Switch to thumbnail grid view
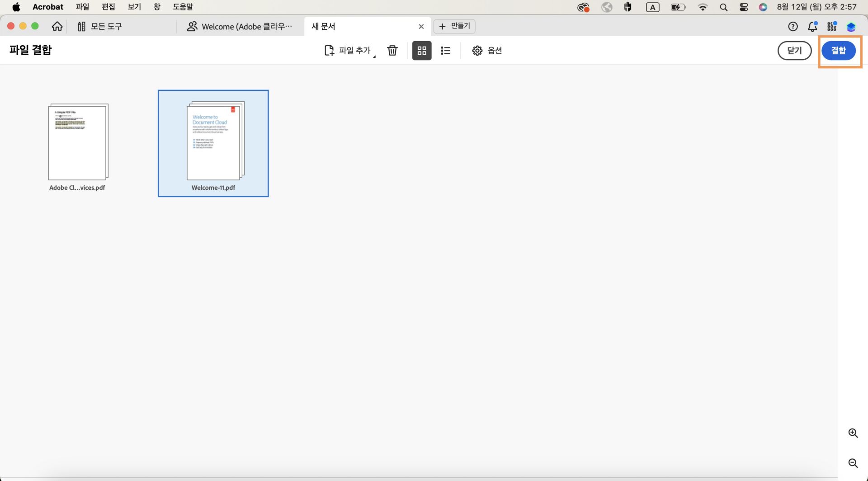This screenshot has height=481, width=868. coord(422,51)
